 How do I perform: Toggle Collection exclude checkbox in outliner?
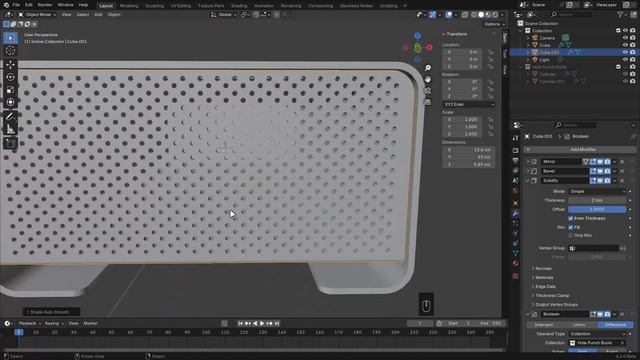coord(618,31)
